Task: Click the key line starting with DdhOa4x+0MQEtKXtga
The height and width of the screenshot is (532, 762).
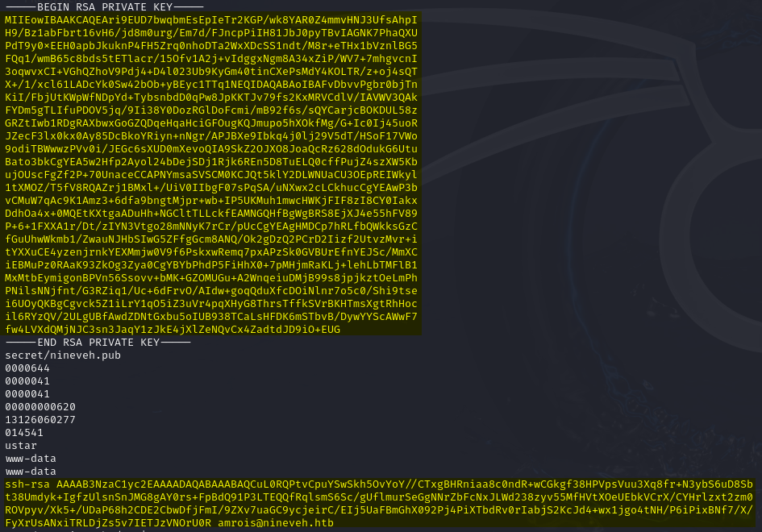Action: [x=211, y=213]
